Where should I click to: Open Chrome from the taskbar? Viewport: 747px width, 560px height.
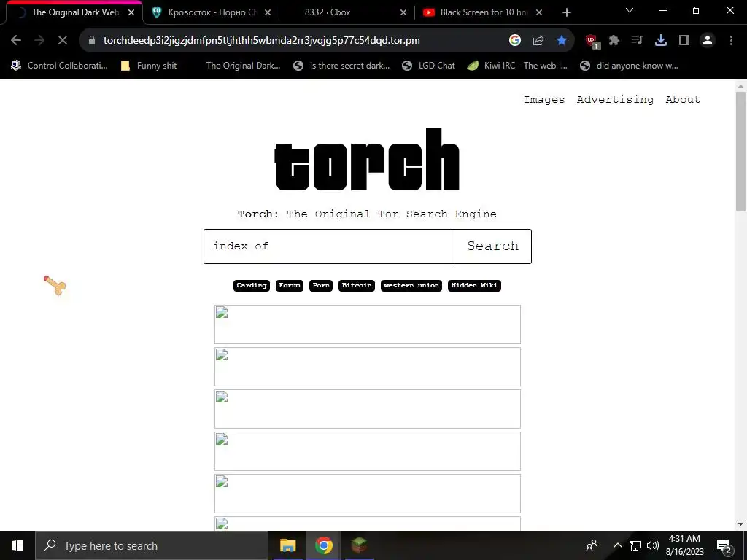pyautogui.click(x=323, y=545)
